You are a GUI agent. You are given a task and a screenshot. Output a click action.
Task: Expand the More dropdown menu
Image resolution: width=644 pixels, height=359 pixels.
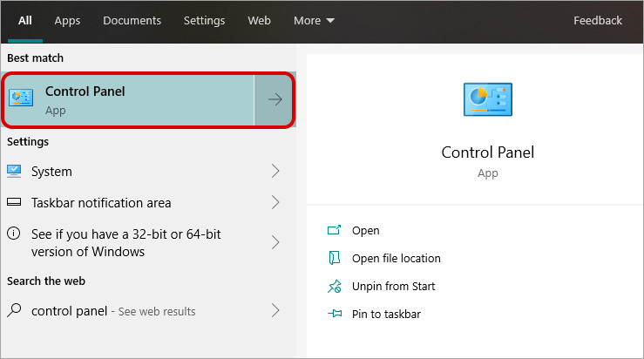[315, 21]
